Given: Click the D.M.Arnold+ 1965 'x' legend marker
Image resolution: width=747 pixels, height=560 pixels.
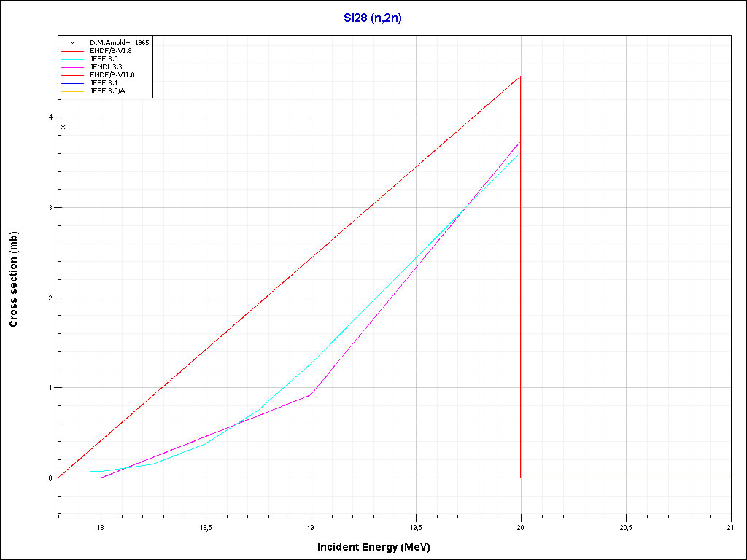Looking at the screenshot, I should [72, 43].
